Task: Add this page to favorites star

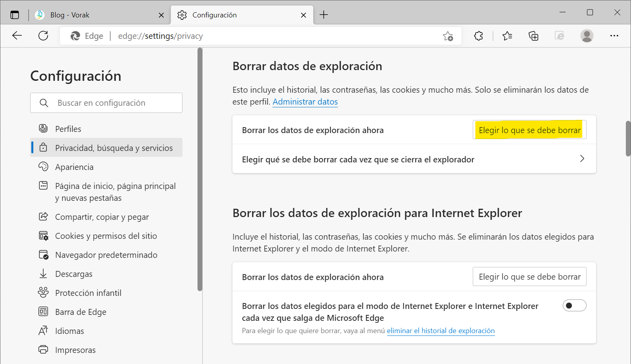Action: [448, 36]
